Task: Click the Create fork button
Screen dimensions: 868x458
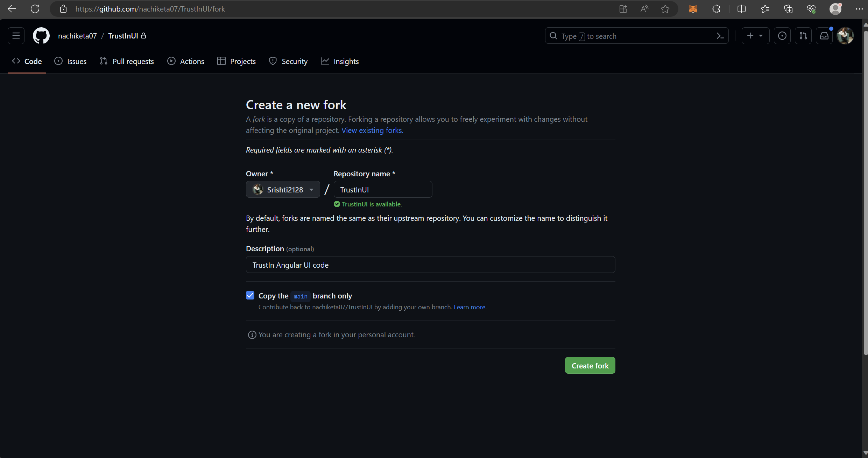Action: tap(590, 366)
